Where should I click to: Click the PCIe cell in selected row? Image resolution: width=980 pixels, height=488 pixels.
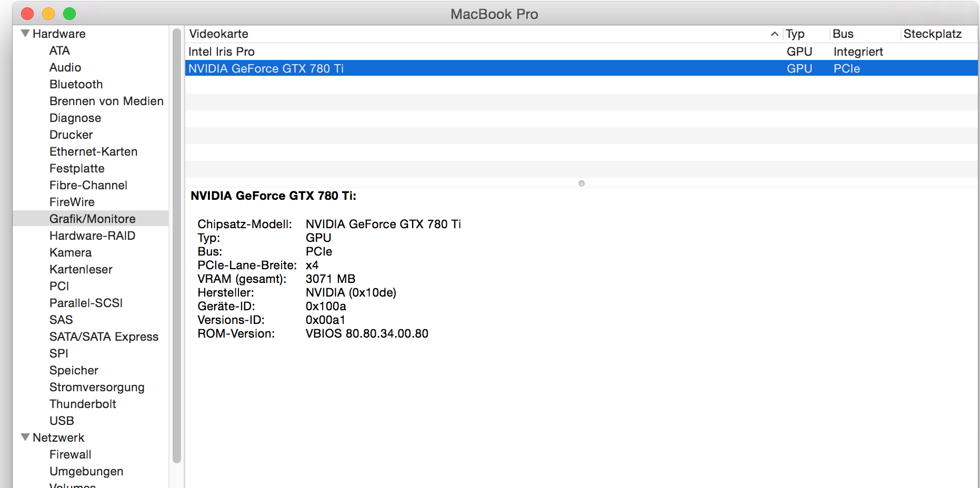click(847, 68)
